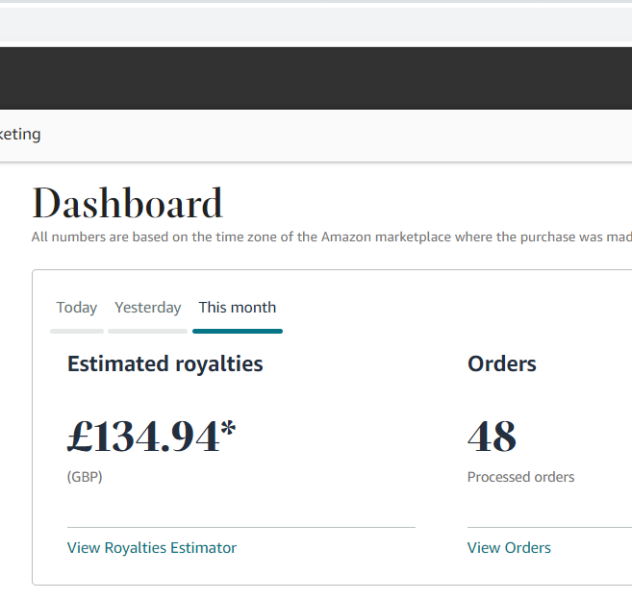Open the This month tab
This screenshot has width=632, height=600.
(237, 307)
